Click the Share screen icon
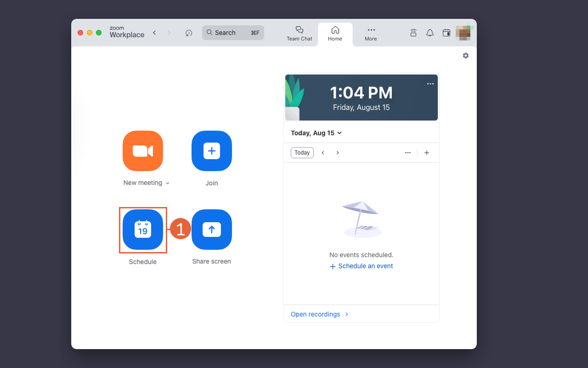Screen dimensions: 588x368 (x=211, y=230)
